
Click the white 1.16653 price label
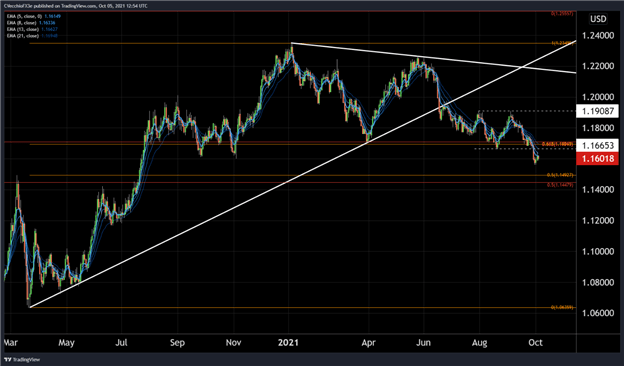(x=597, y=145)
